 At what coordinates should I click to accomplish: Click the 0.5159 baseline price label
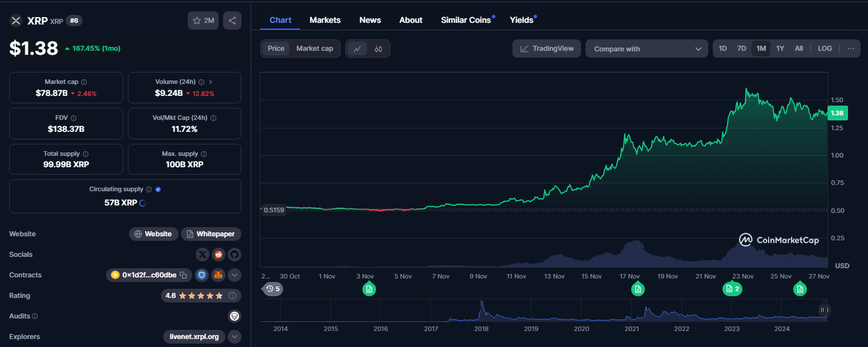click(x=273, y=209)
